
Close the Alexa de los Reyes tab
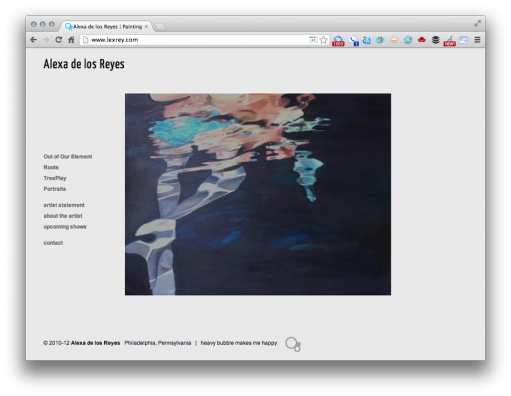click(x=146, y=26)
